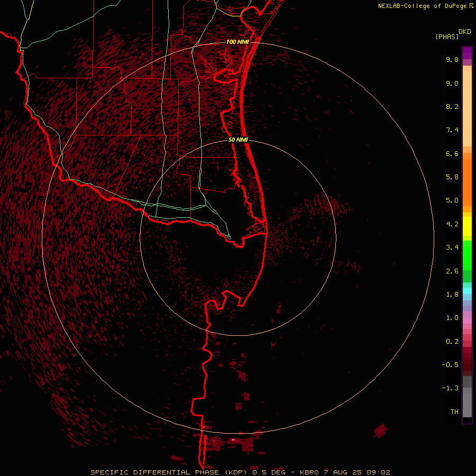
Task: Click the NEXLAB-College of DuPage credit text
Action: pyautogui.click(x=426, y=6)
